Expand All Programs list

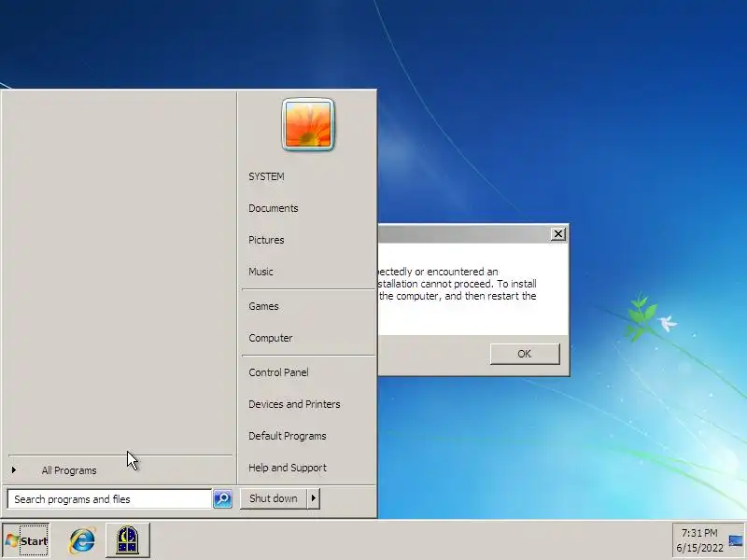click(x=69, y=470)
